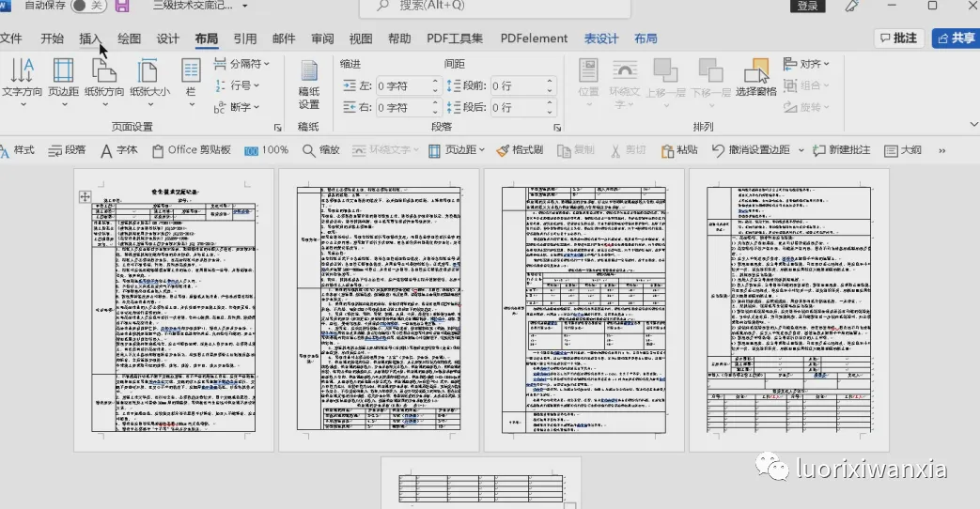Click the 大纲 outline view item
Viewport: 980px width, 509px height.
click(903, 150)
